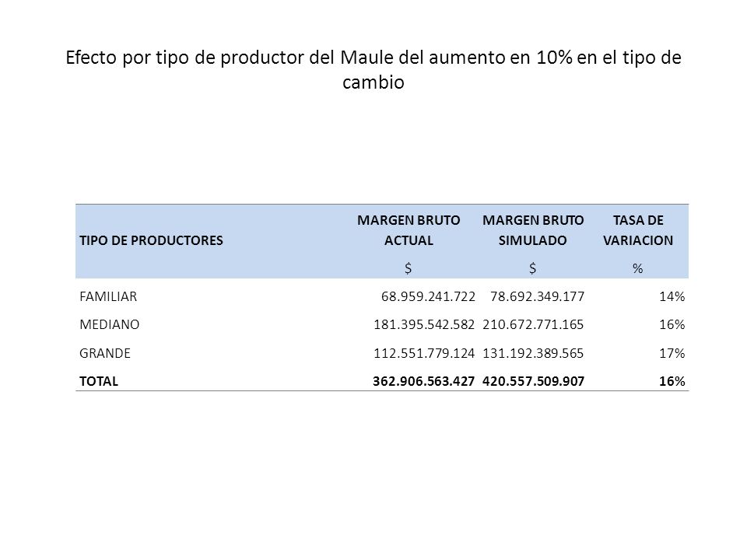The height and width of the screenshot is (560, 747).
Task: Click the GRANDE row label
Action: pos(105,353)
